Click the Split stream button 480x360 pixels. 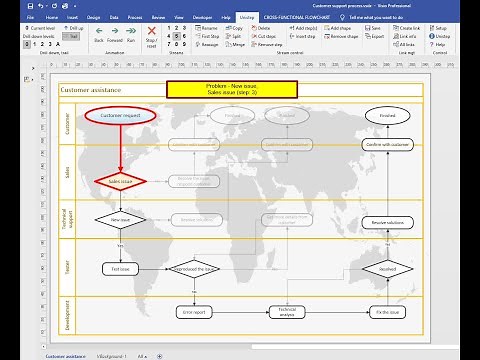point(233,36)
